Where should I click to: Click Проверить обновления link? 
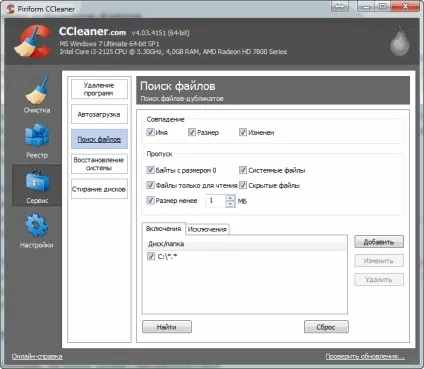(365, 356)
